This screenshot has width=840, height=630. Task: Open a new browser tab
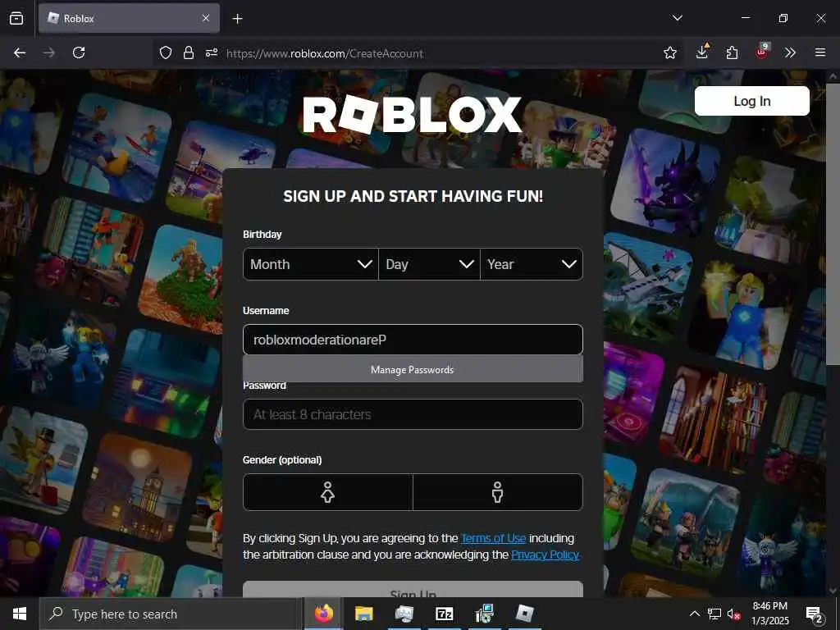[x=237, y=19]
